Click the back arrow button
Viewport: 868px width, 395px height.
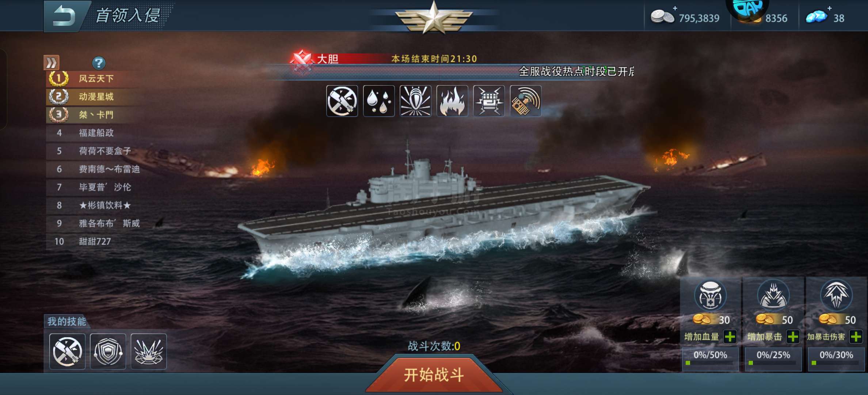click(x=64, y=16)
